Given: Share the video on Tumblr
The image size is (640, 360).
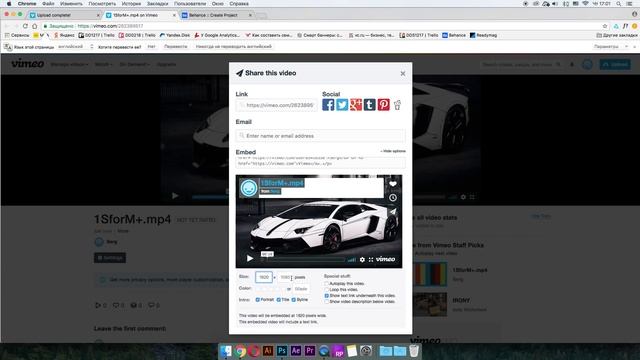Looking at the screenshot, I should click(x=370, y=105).
